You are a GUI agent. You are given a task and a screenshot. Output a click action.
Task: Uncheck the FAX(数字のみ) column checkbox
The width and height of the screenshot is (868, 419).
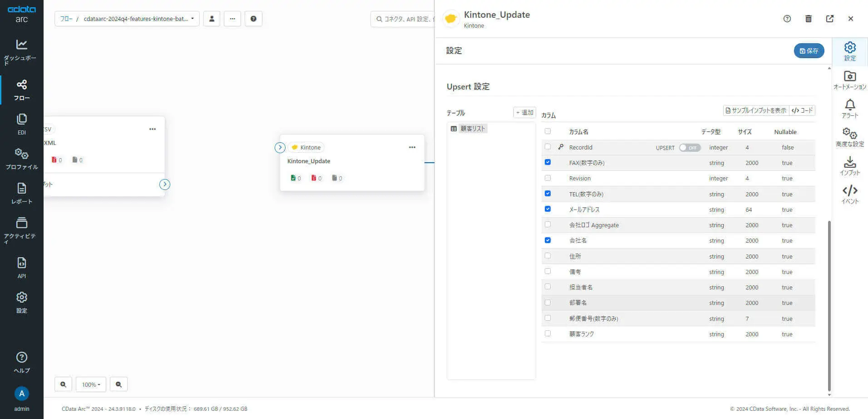pyautogui.click(x=547, y=162)
